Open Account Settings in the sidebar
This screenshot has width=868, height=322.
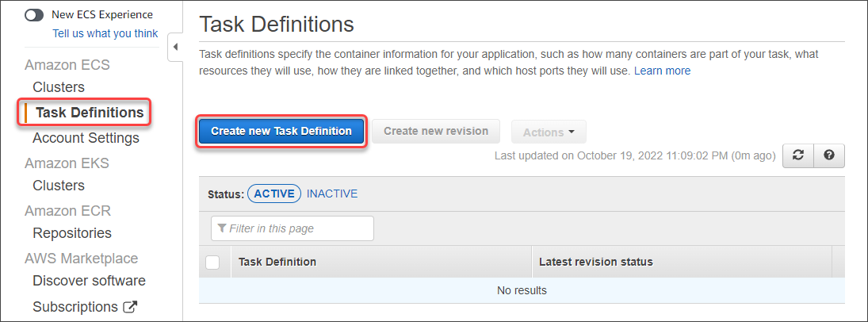86,137
